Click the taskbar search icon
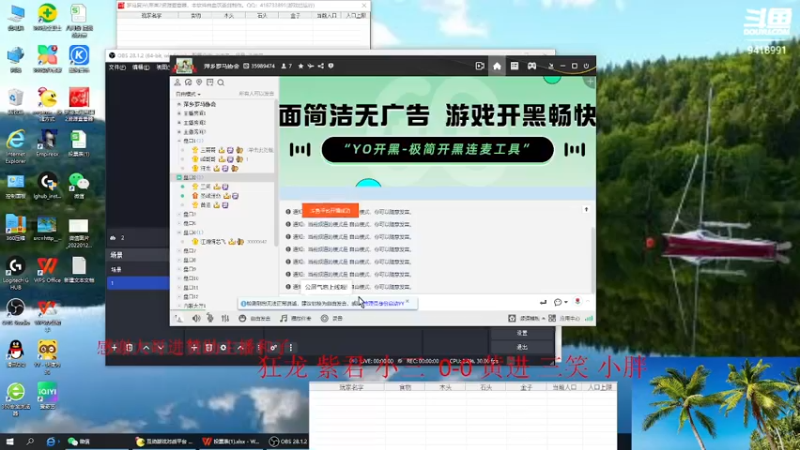 coord(30,441)
